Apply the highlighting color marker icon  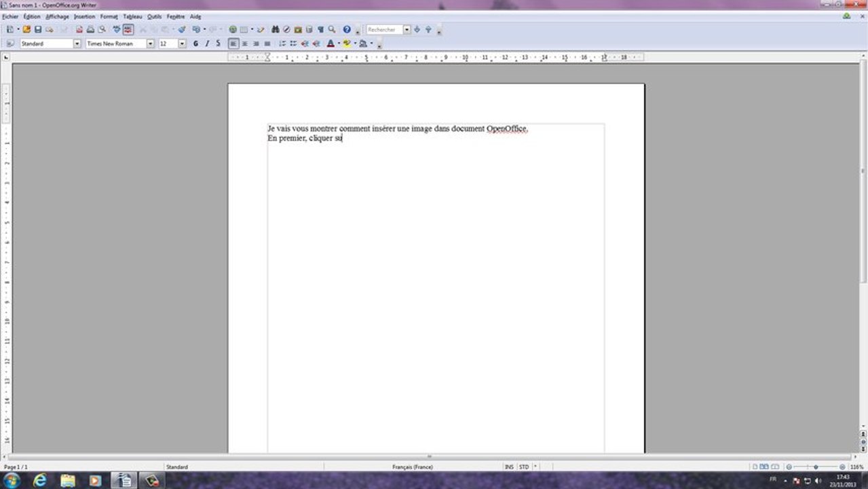click(x=347, y=43)
